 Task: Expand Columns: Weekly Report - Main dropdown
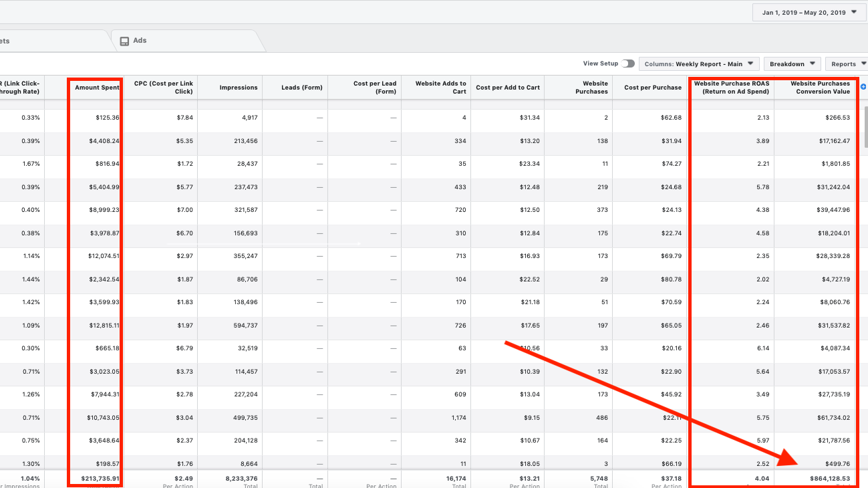699,64
